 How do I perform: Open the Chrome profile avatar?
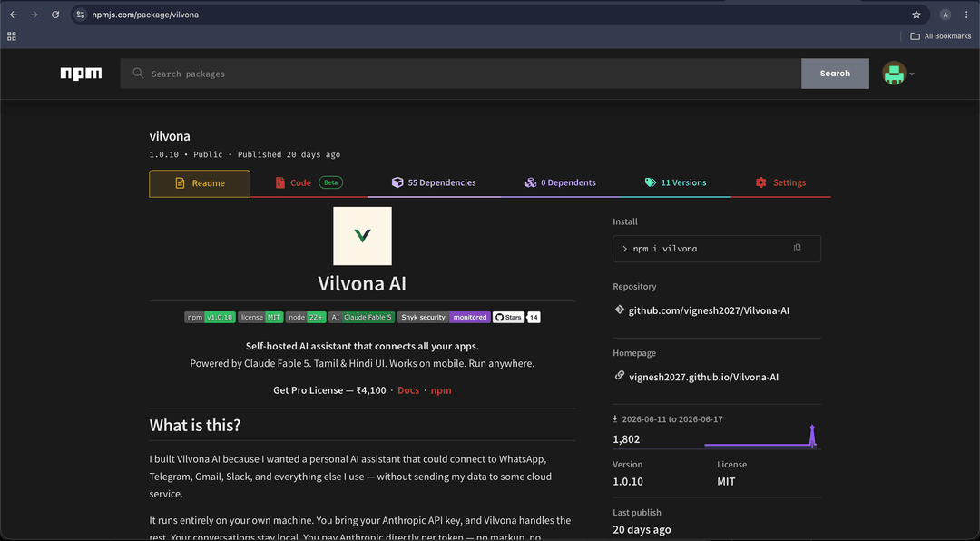click(946, 15)
